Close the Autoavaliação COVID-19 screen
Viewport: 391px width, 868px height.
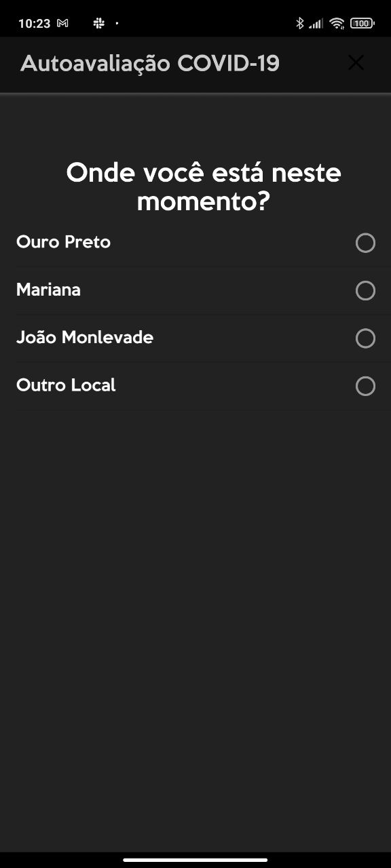(x=356, y=63)
